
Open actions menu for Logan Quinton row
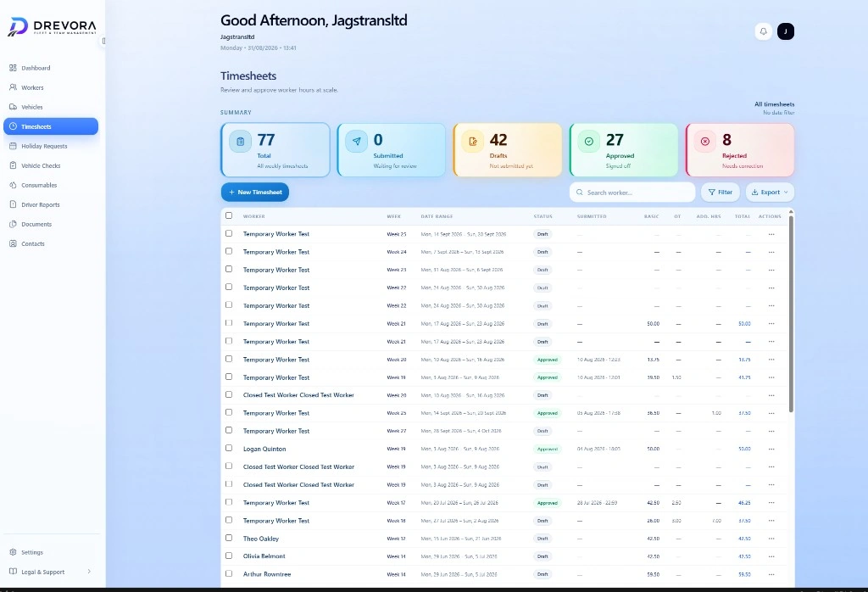pyautogui.click(x=771, y=450)
